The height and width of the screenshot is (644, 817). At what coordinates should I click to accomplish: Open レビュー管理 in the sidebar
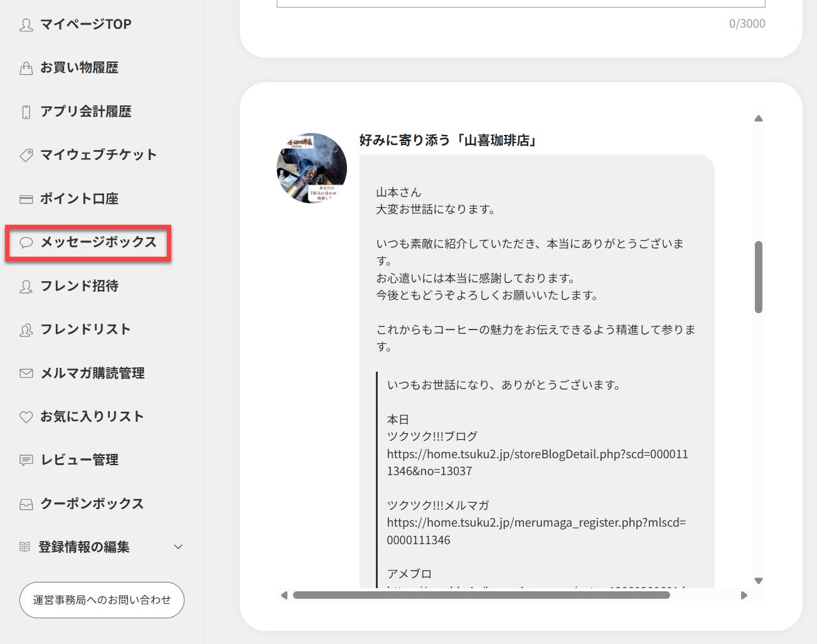[x=79, y=460]
